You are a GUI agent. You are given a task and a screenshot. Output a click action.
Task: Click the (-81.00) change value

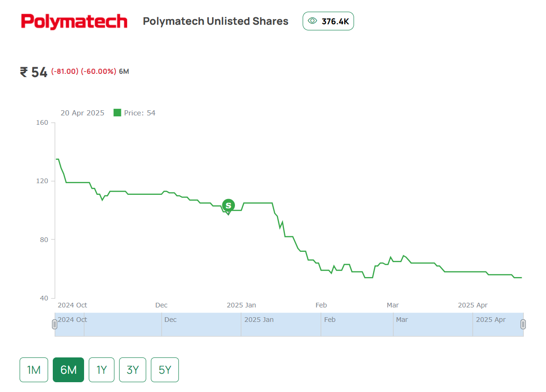coord(65,71)
